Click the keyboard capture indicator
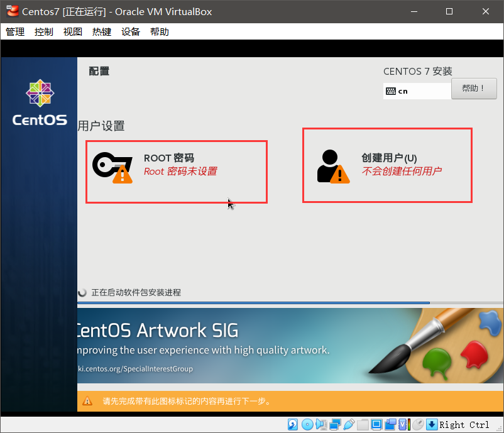504x433 pixels. tap(431, 424)
